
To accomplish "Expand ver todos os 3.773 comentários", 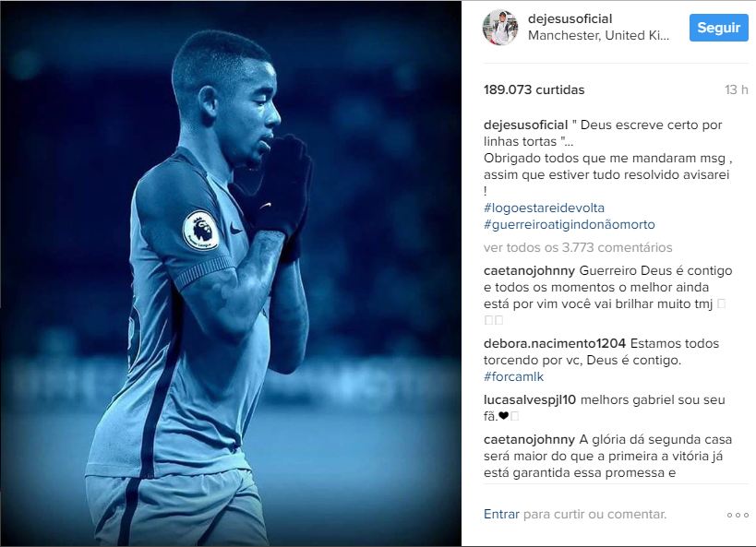I will (578, 248).
